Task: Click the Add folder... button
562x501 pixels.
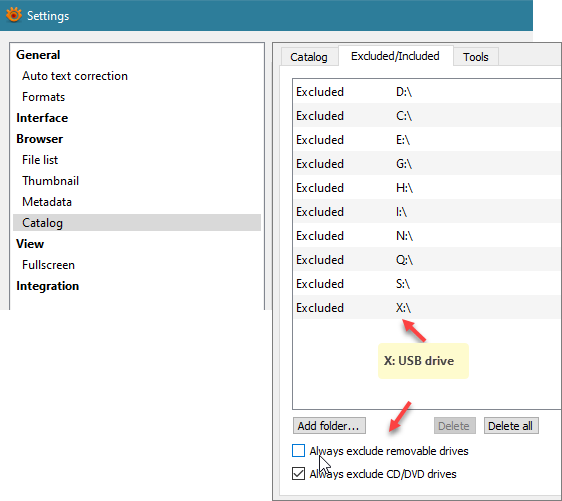Action: [x=329, y=426]
